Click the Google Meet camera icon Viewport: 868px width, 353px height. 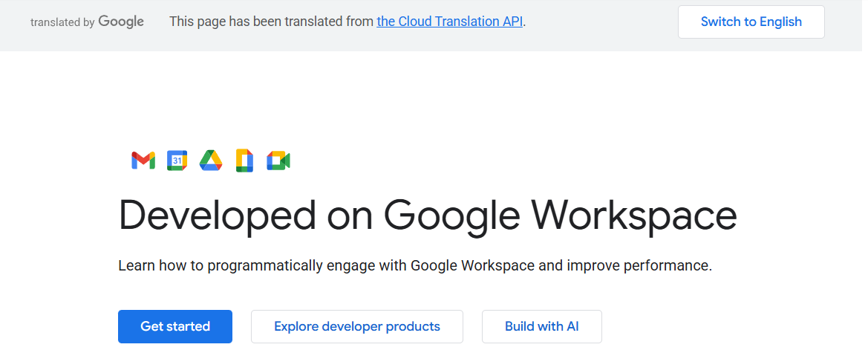278,160
